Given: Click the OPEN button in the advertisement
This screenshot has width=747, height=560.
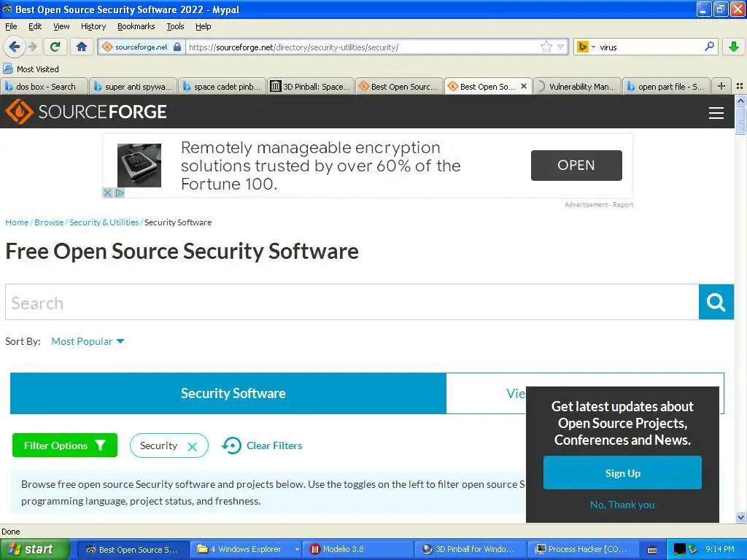Looking at the screenshot, I should coord(576,166).
